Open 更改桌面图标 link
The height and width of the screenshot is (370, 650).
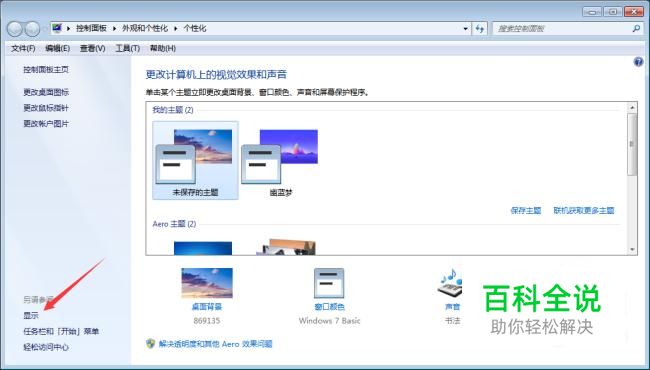tap(46, 92)
